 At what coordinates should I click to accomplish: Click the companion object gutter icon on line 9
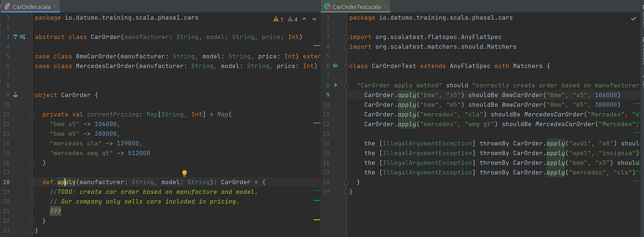tap(15, 95)
